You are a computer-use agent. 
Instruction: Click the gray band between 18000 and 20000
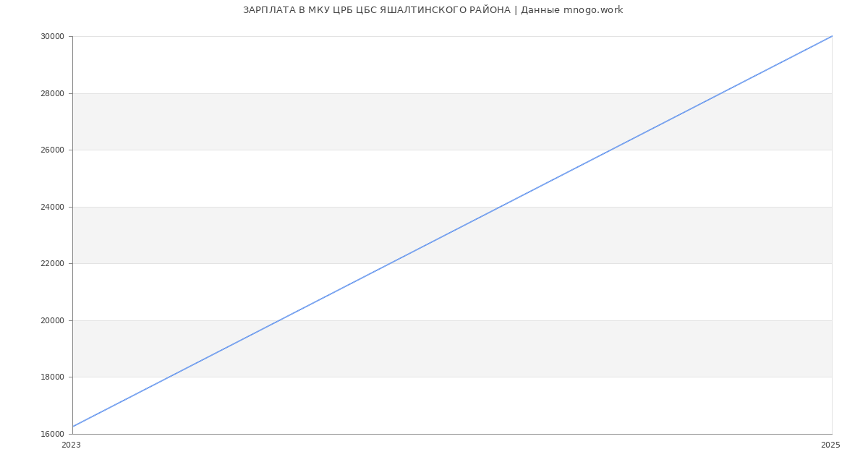point(452,349)
